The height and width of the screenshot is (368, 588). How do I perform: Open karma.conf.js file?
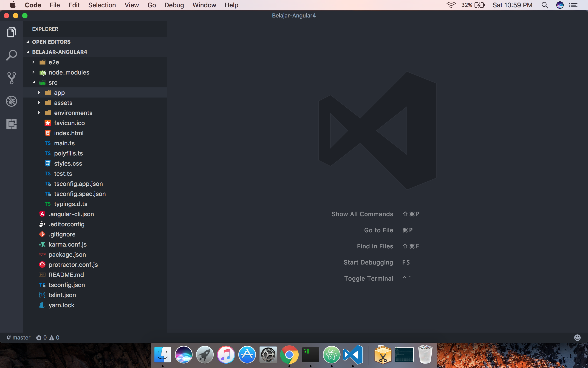click(95, 244)
